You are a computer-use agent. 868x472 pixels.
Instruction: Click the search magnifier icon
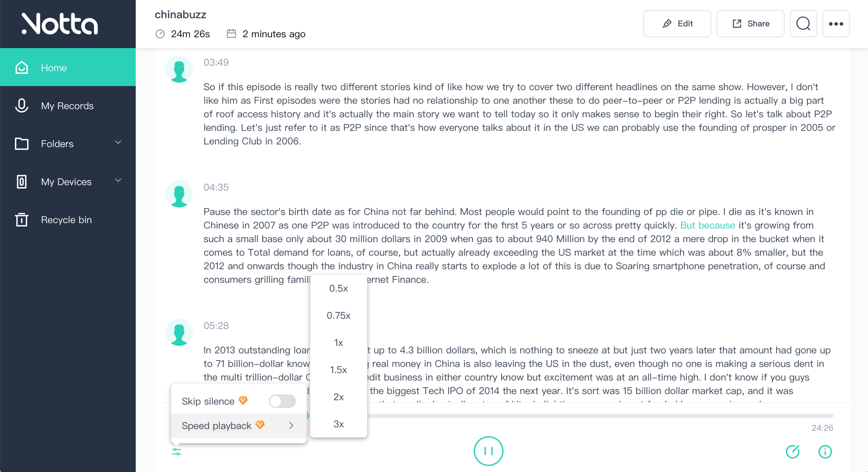pos(803,24)
